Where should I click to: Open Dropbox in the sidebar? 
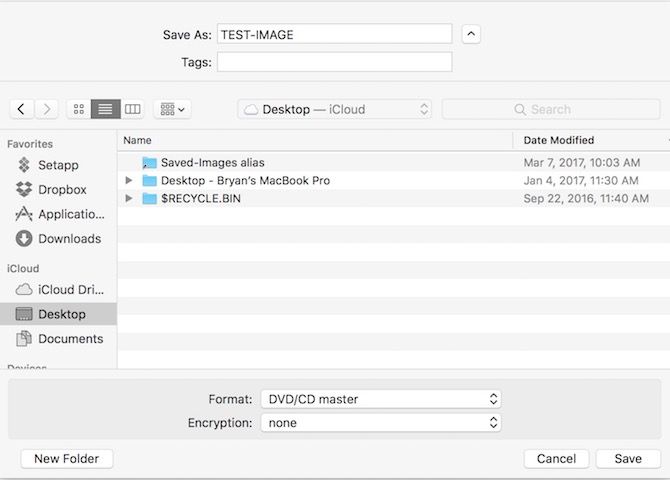(x=62, y=189)
